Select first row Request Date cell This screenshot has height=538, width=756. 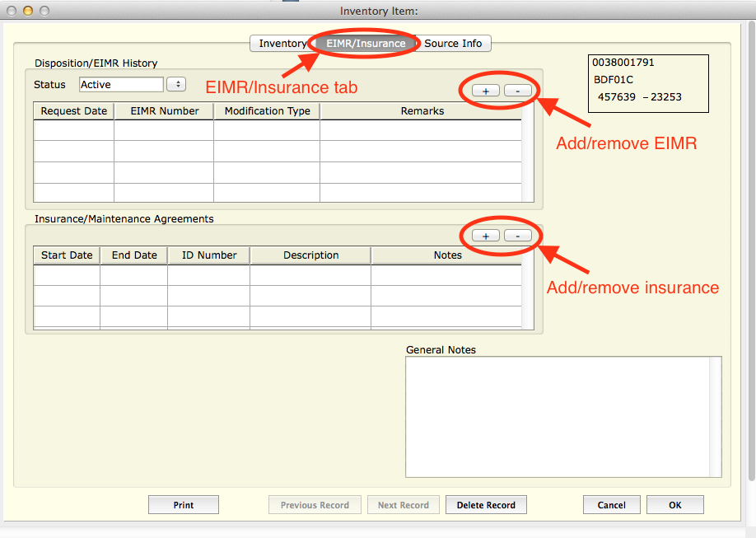(73, 130)
